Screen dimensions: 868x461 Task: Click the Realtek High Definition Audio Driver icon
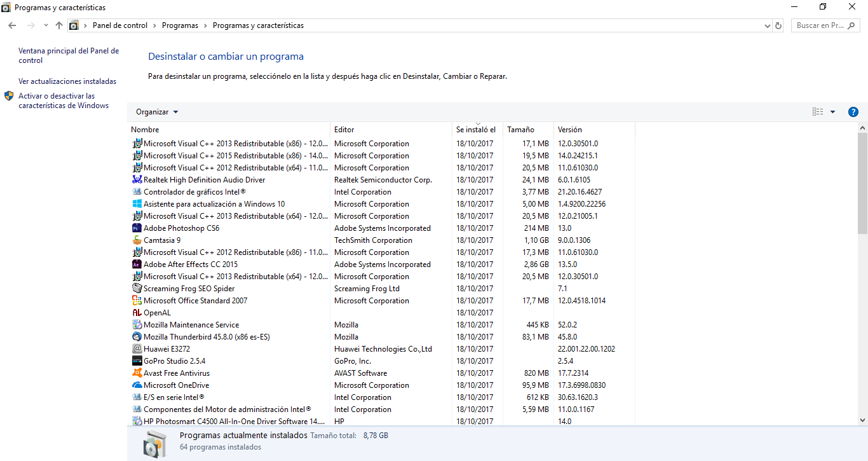pyautogui.click(x=137, y=180)
